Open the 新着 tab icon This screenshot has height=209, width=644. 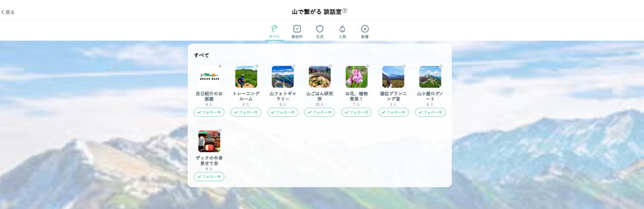click(x=365, y=31)
